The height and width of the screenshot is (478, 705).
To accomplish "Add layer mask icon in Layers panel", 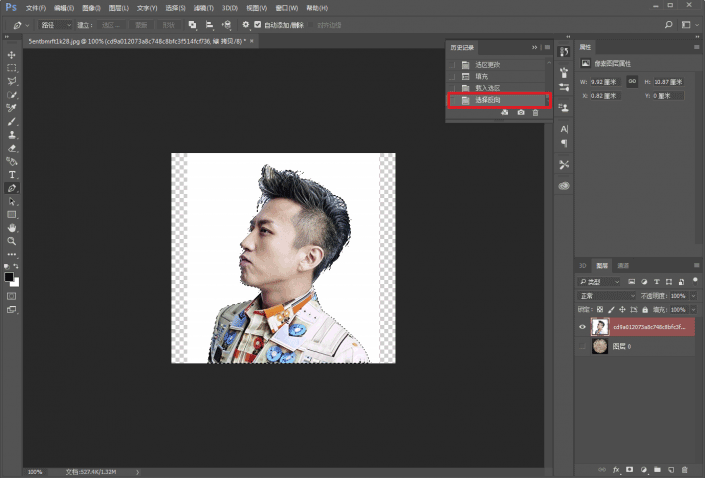I will pyautogui.click(x=629, y=469).
